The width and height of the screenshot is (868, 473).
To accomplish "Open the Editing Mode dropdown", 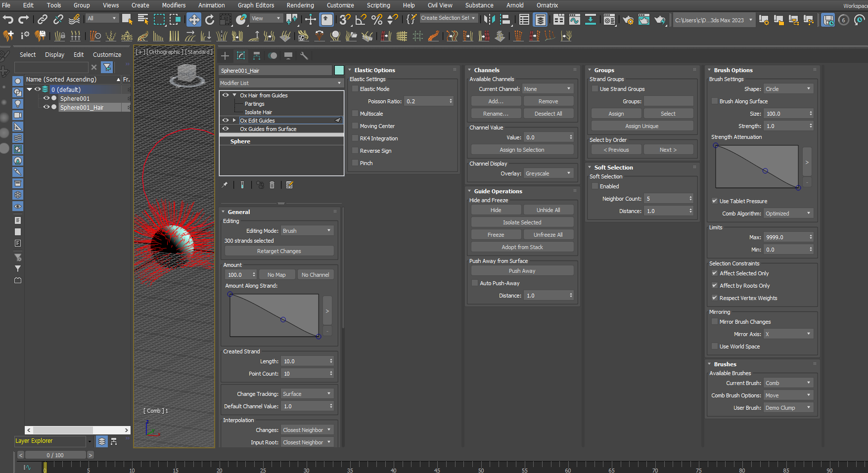I will pos(307,231).
